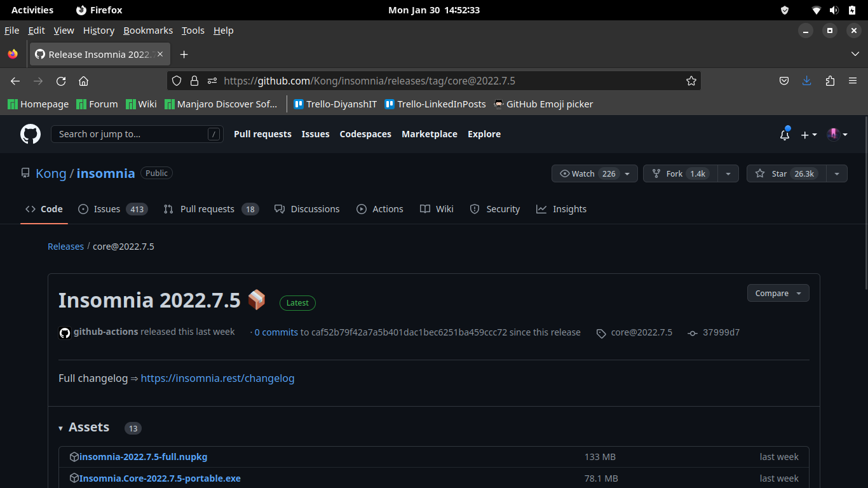Viewport: 868px width, 488px height.
Task: Follow the insomnia.rest changelog link
Action: click(217, 378)
